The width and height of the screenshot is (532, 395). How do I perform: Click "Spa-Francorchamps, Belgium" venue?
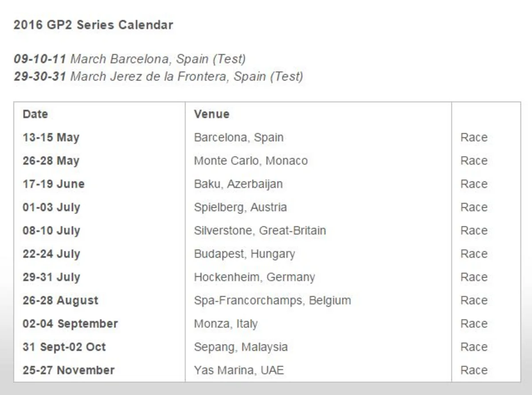point(272,300)
